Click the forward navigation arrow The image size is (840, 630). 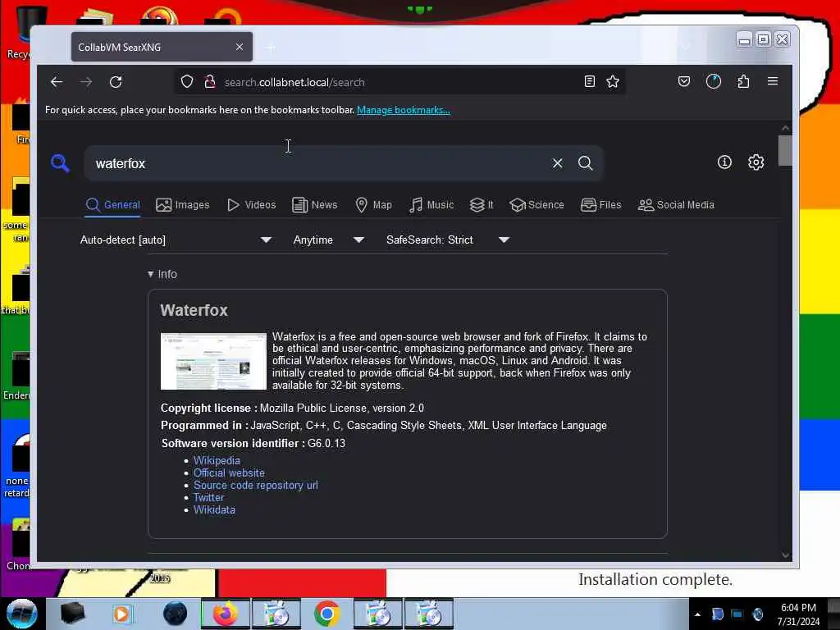coord(85,82)
